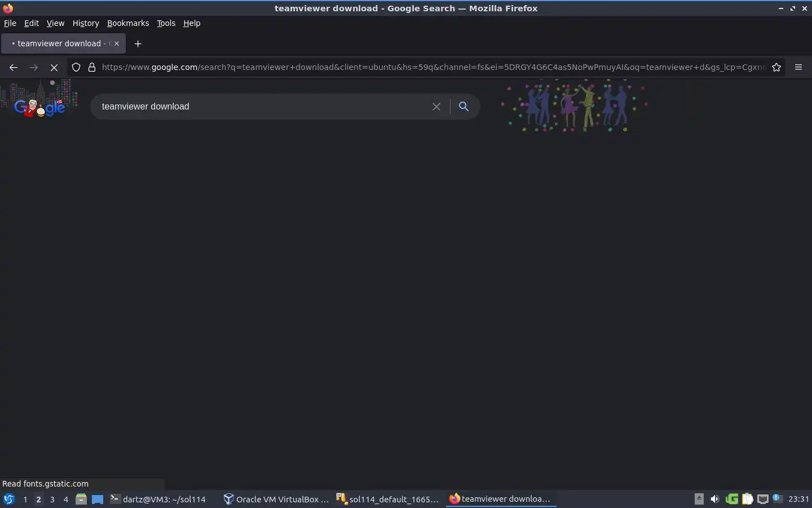This screenshot has width=812, height=508.
Task: Show site security padlock info
Action: [x=92, y=67]
